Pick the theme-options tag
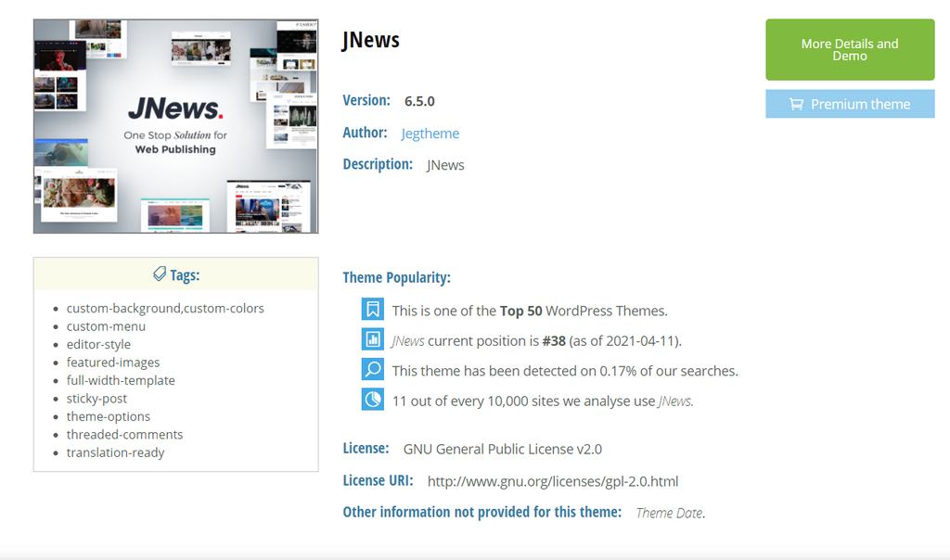Screen dimensions: 950x560 coord(108,416)
